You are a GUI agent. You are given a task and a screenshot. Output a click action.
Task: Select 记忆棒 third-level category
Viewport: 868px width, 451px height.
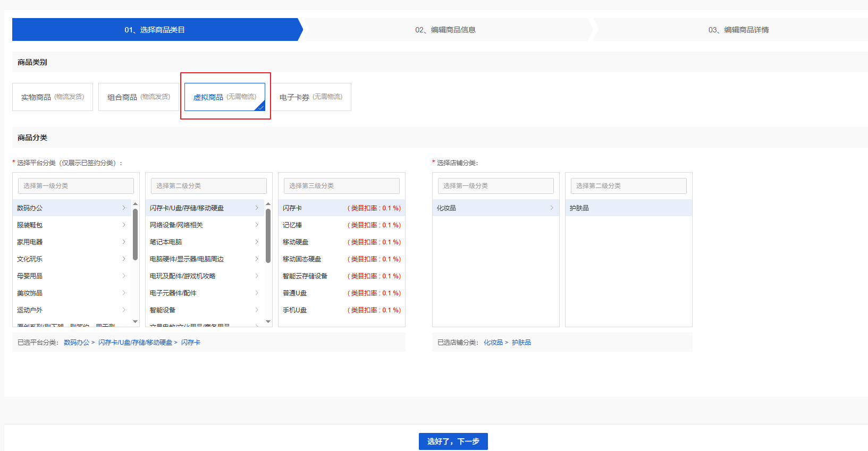(x=342, y=225)
